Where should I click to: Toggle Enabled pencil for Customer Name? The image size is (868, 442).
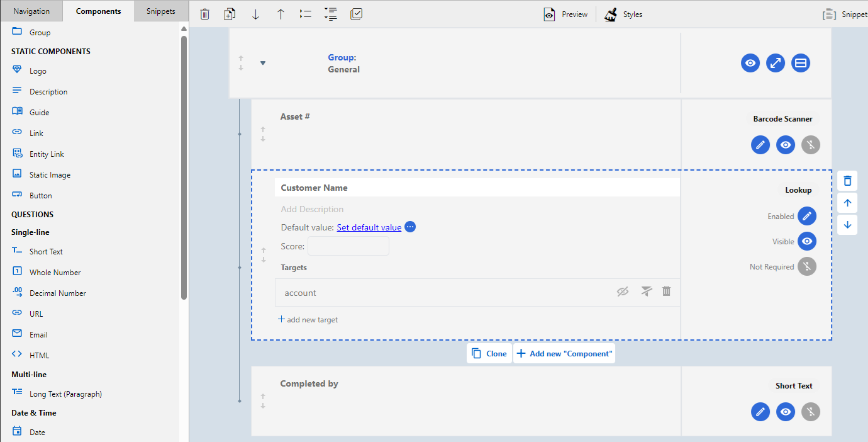(x=807, y=216)
